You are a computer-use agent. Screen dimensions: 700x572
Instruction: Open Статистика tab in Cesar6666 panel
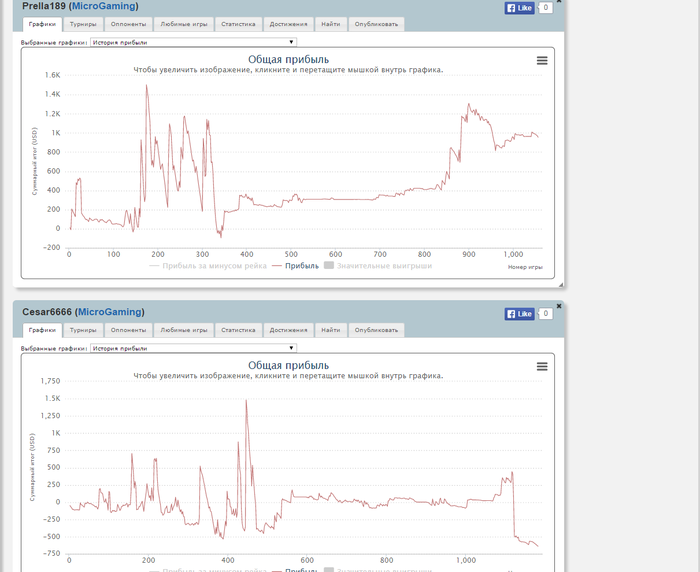pyautogui.click(x=238, y=330)
